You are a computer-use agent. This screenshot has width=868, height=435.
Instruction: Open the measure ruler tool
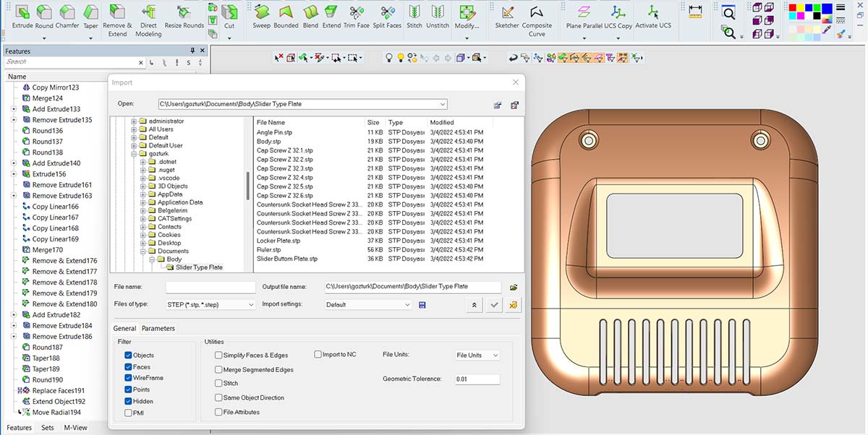[695, 11]
